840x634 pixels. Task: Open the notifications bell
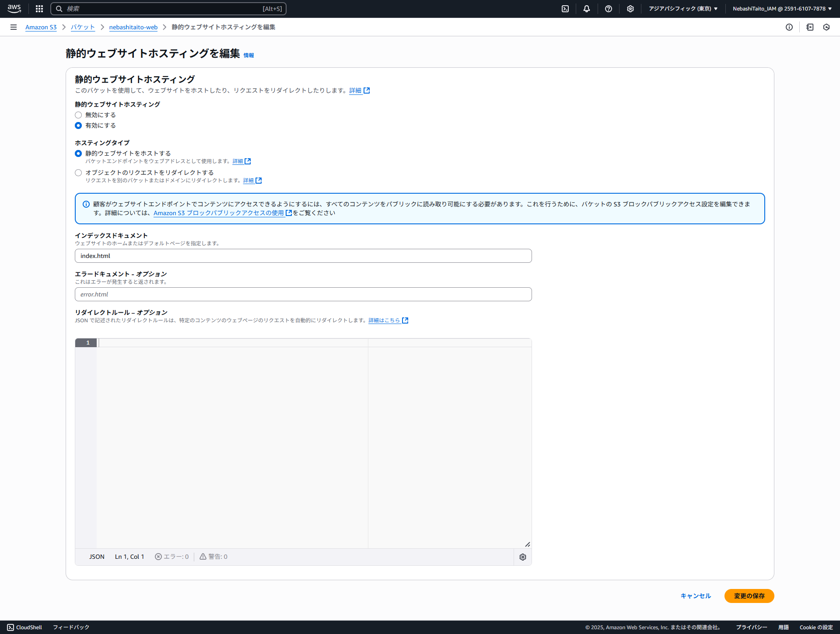[x=587, y=9]
